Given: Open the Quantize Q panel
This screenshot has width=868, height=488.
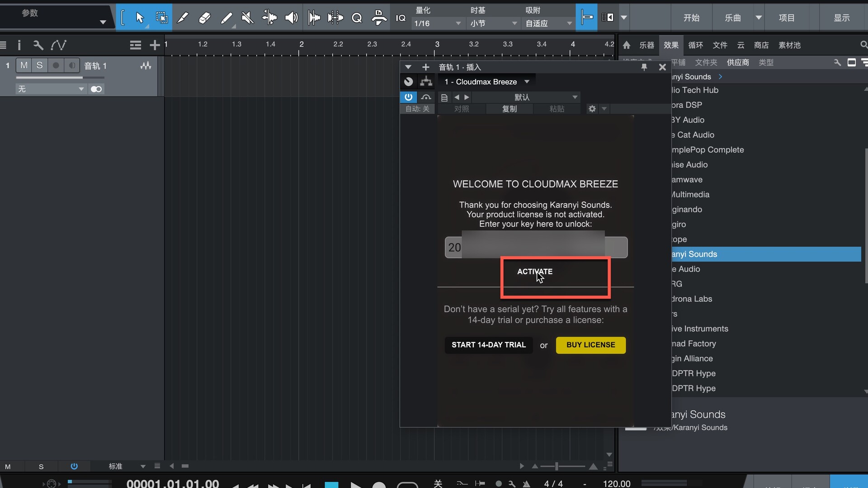Looking at the screenshot, I should coord(357,18).
